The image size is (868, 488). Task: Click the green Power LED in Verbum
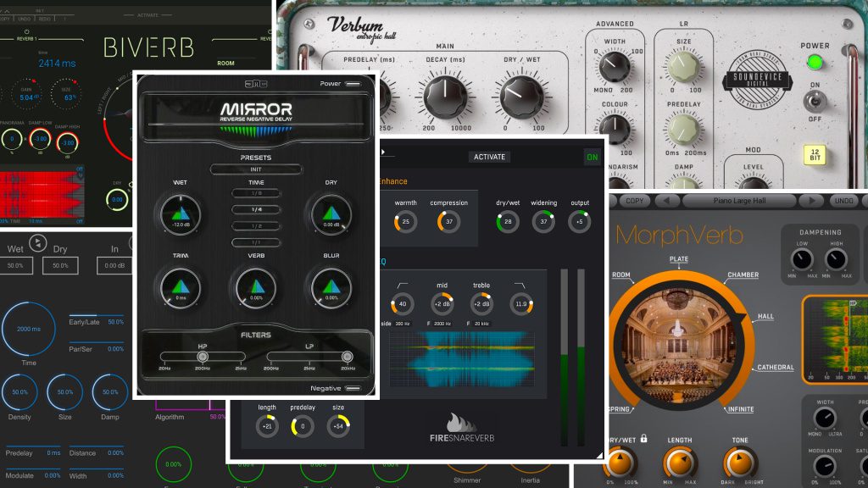coord(815,63)
